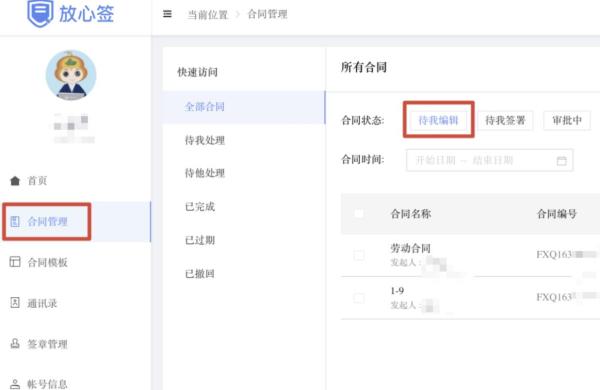The width and height of the screenshot is (600, 390).
Task: Open the 1-9 contract name
Action: (x=397, y=291)
